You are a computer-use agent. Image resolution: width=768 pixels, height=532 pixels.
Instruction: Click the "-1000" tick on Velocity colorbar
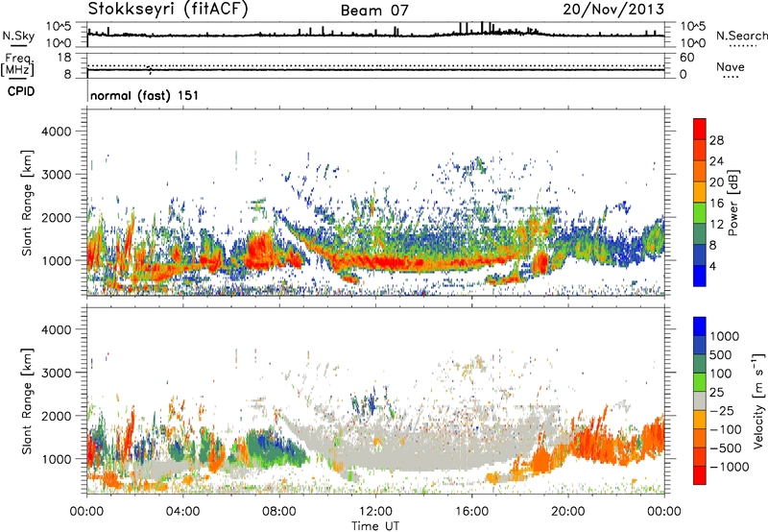click(x=730, y=467)
